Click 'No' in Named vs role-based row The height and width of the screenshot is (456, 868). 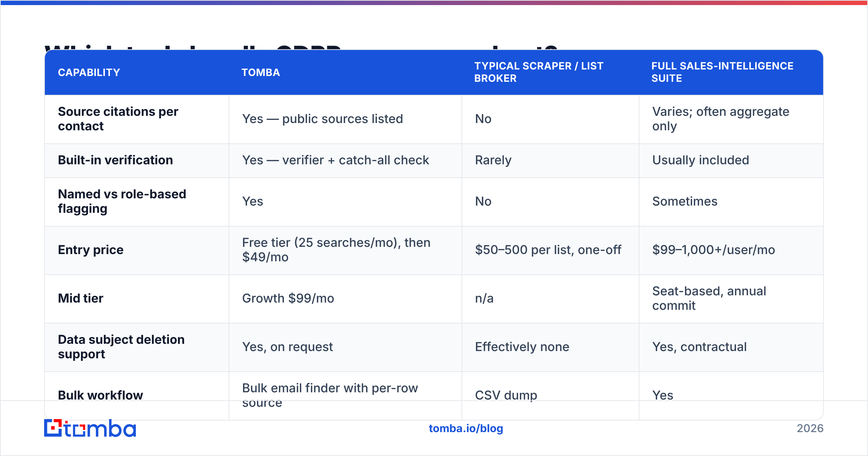click(483, 201)
